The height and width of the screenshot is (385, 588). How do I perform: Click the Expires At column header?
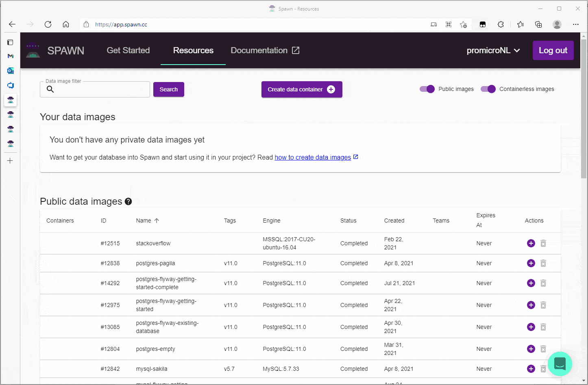486,220
